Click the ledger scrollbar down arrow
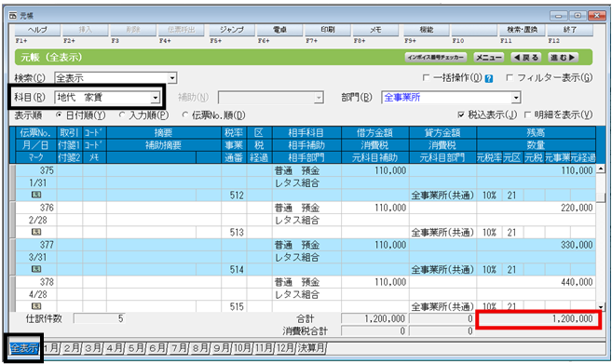The image size is (612, 364). pos(600,307)
